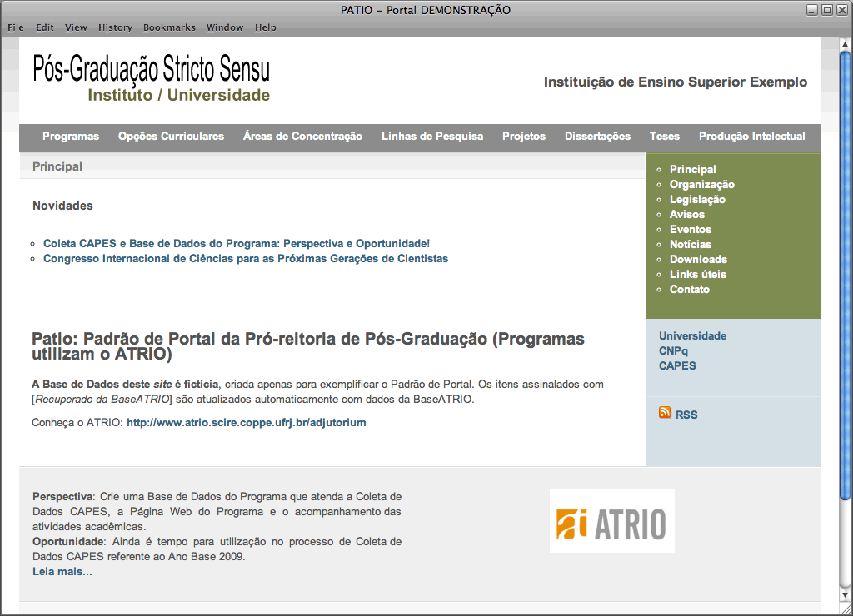Open the Bookmarks menu
The height and width of the screenshot is (616, 853).
[x=169, y=27]
